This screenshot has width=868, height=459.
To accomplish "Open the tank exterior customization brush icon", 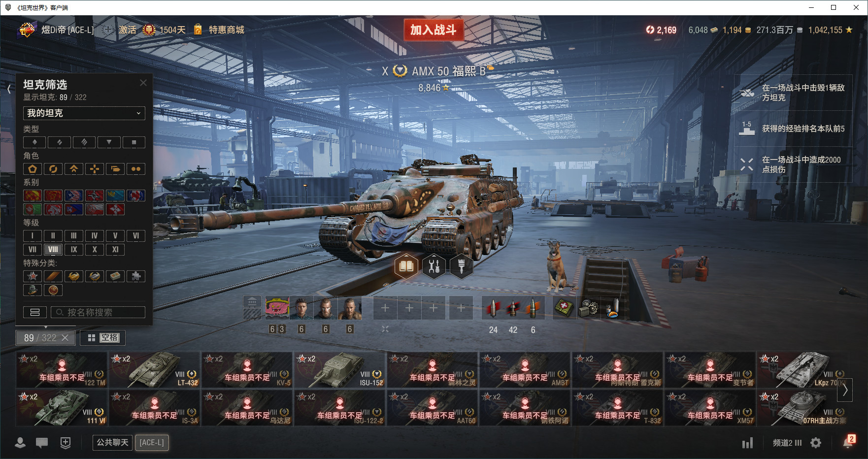I will (462, 266).
